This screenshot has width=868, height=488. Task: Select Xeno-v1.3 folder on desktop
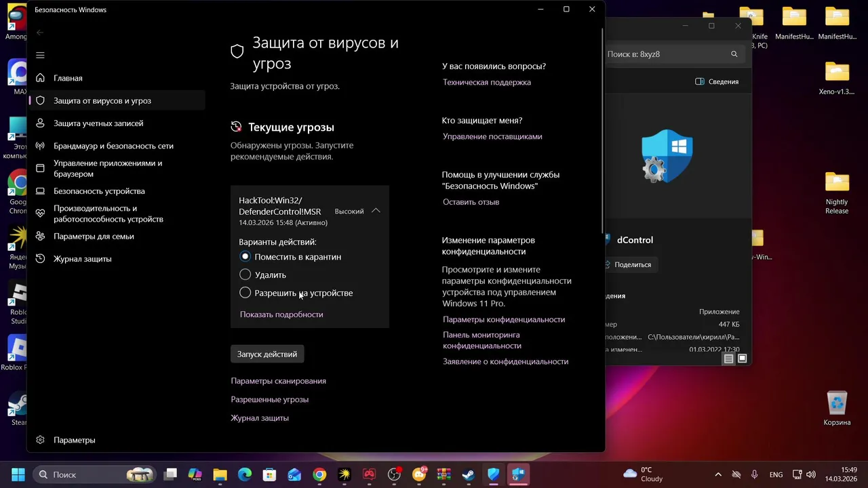(837, 78)
